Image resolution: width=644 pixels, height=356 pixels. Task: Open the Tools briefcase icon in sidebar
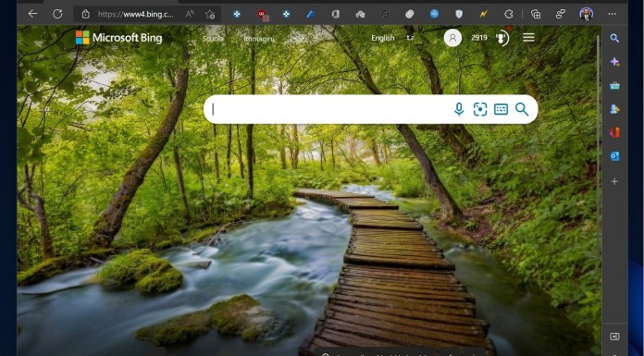click(614, 85)
